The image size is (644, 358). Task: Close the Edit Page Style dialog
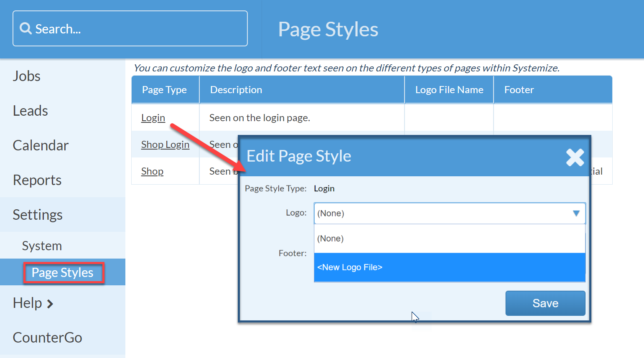[x=575, y=157]
